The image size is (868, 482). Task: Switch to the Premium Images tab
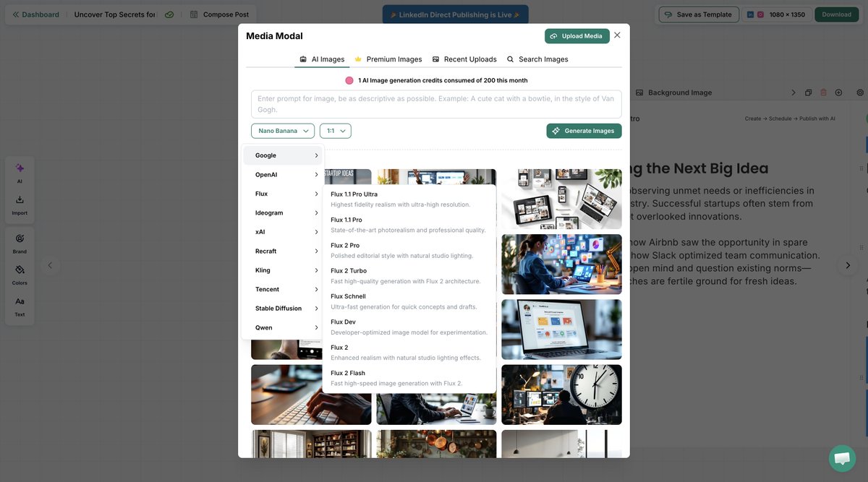tap(388, 59)
